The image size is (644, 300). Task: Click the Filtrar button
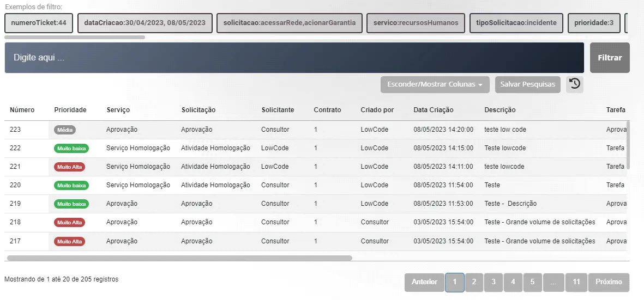coord(610,58)
